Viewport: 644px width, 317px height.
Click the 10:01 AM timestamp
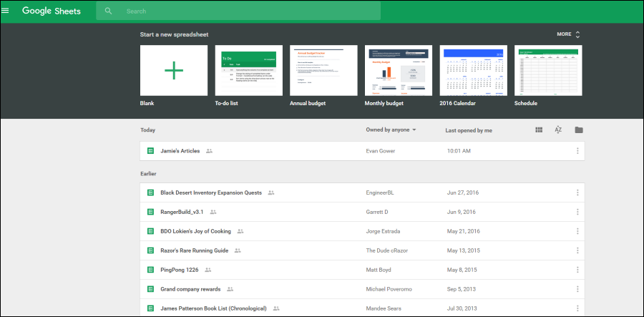pos(459,151)
